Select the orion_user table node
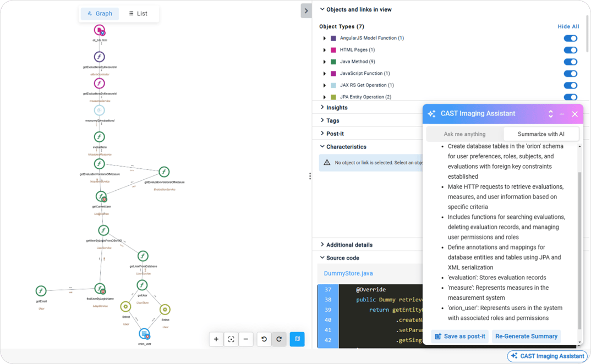 pyautogui.click(x=144, y=334)
